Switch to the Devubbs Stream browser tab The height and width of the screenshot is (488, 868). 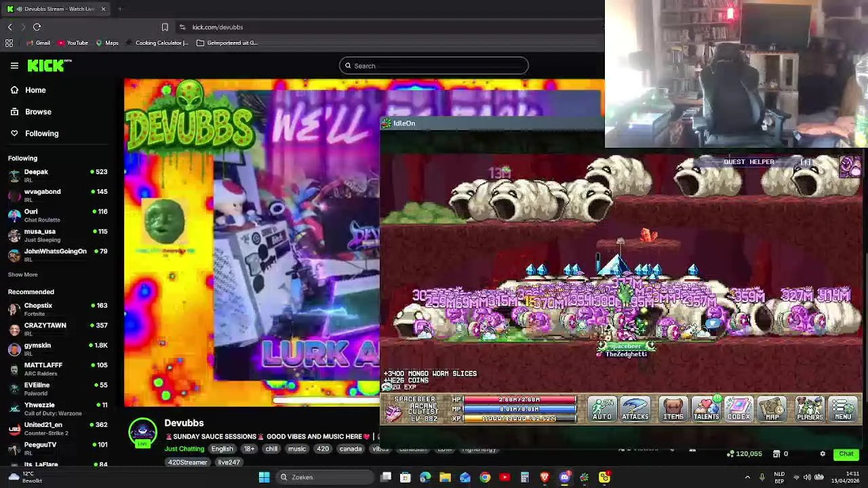click(x=56, y=9)
